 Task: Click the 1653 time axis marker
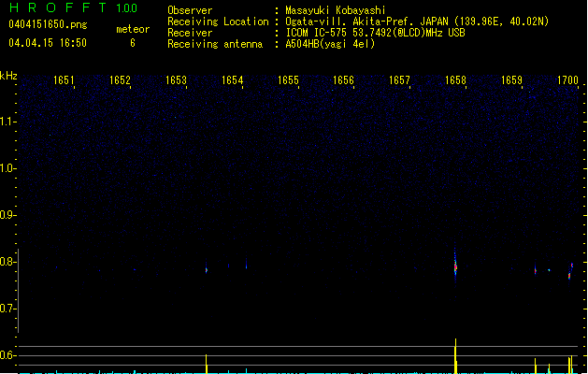[176, 80]
